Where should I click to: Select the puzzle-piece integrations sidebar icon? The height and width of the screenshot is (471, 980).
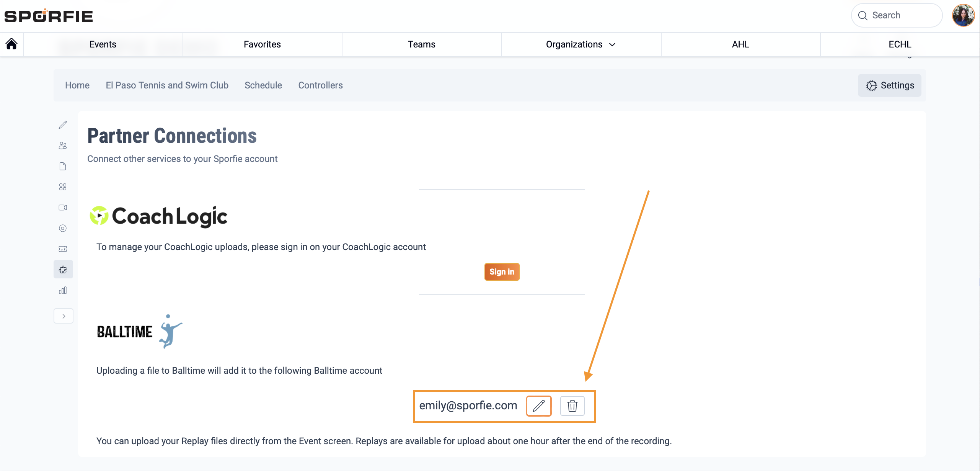(x=63, y=270)
